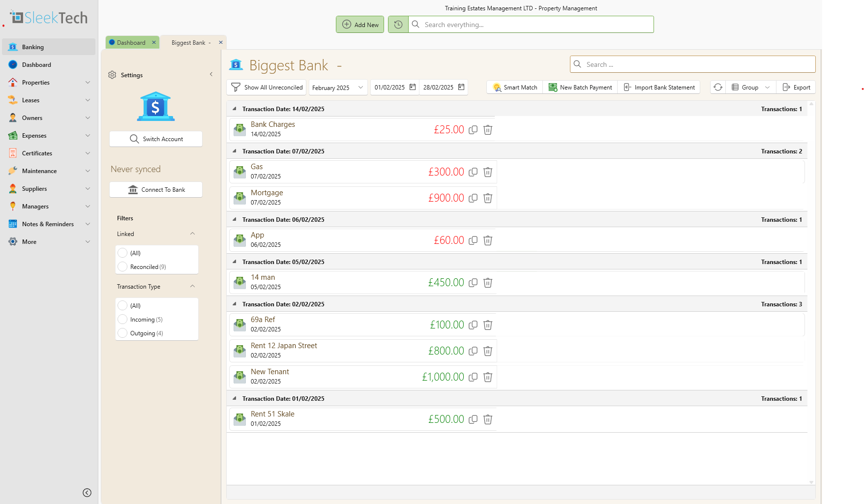Collapse the Transaction Date 14/02/2025 group

click(x=235, y=109)
